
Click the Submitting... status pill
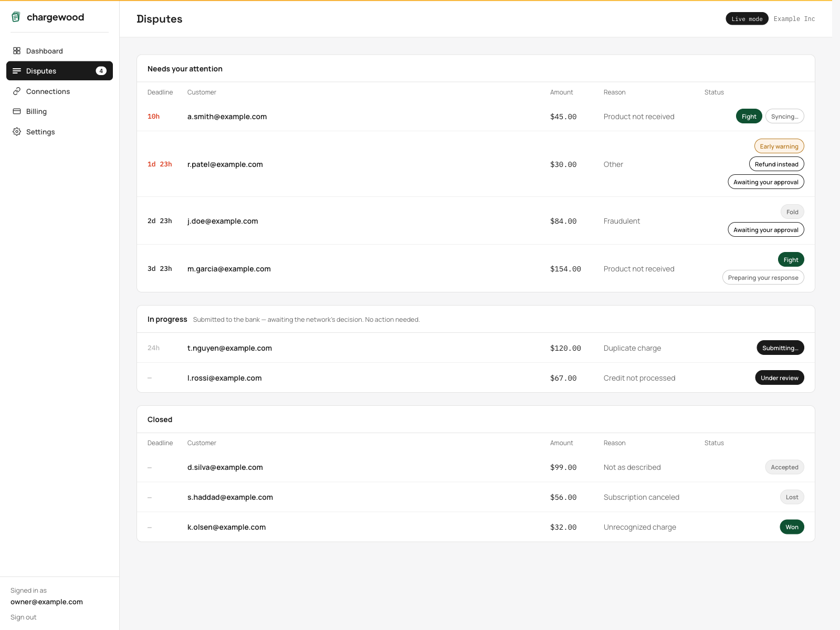point(780,348)
